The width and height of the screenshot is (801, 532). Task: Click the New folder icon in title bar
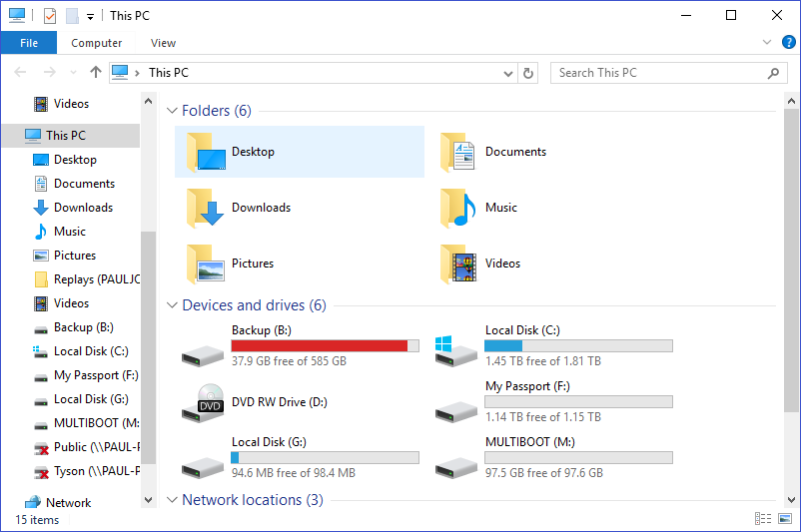72,16
